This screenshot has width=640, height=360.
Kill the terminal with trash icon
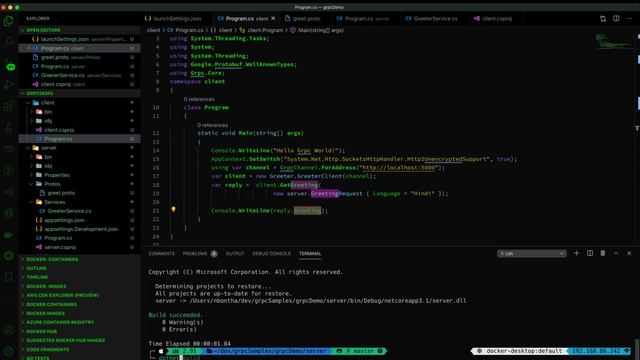[x=603, y=253]
